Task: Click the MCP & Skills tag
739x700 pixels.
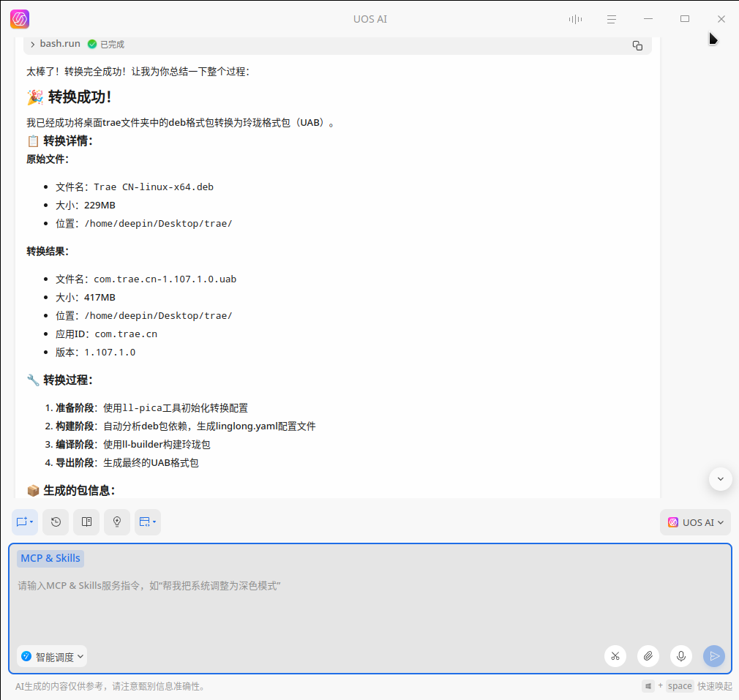Action: pyautogui.click(x=50, y=558)
